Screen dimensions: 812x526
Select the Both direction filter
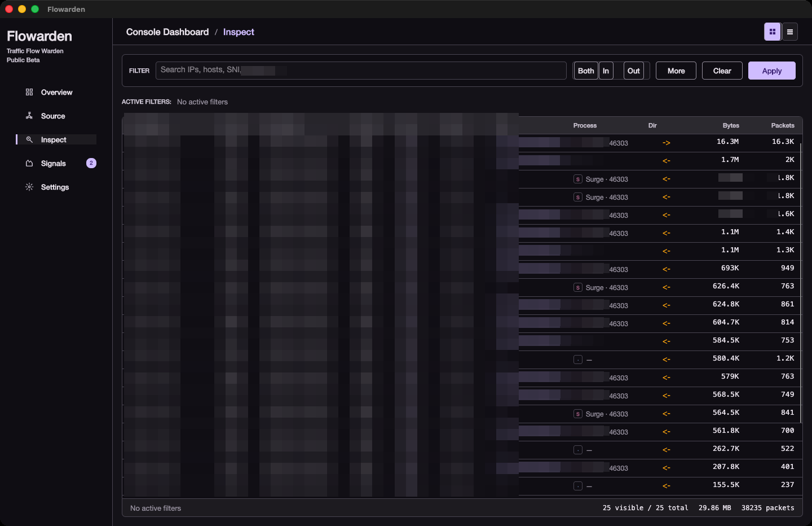click(x=586, y=71)
